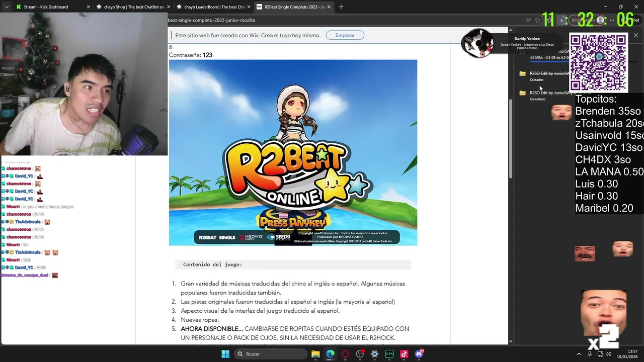Click the microphone tray icon
The height and width of the screenshot is (362, 644).
[x=590, y=354]
